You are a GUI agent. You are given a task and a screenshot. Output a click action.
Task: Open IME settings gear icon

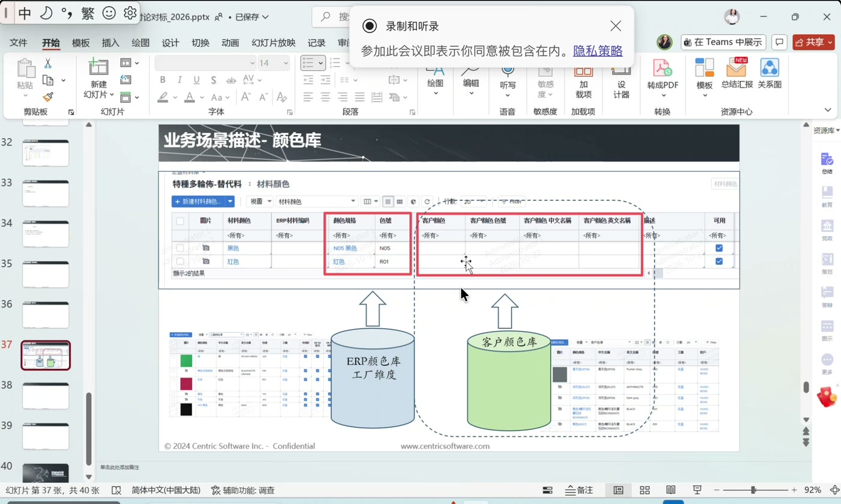130,13
